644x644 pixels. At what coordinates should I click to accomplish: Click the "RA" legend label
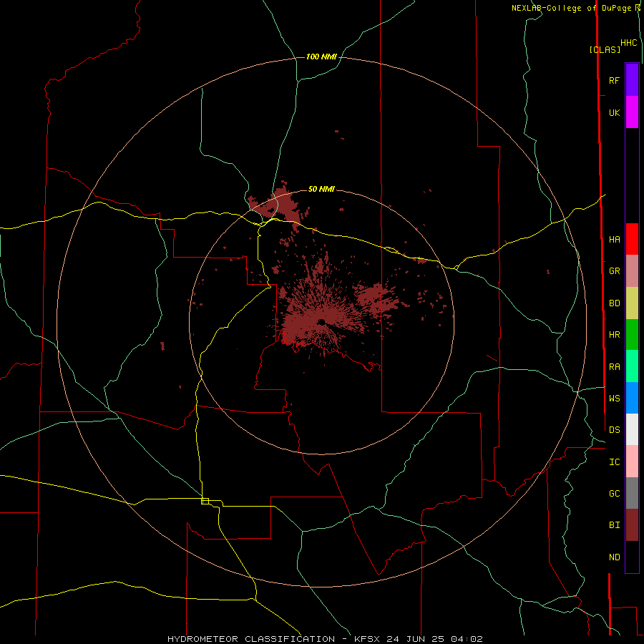[614, 367]
